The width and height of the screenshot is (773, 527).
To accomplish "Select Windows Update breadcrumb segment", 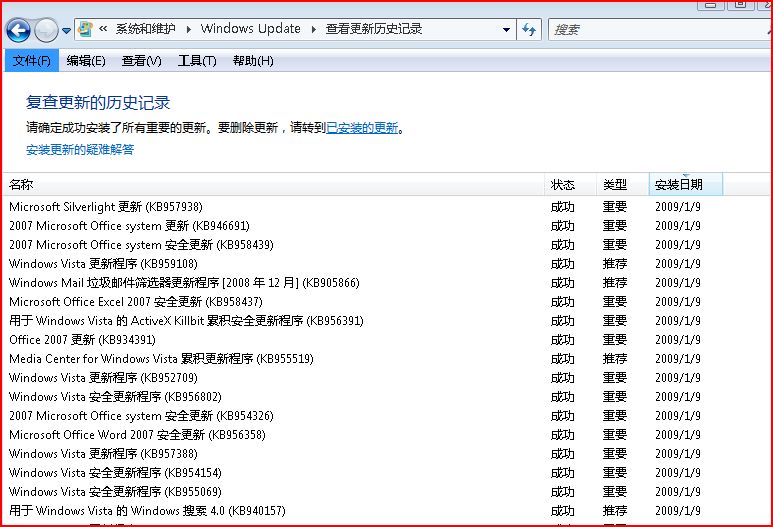I will click(x=250, y=29).
